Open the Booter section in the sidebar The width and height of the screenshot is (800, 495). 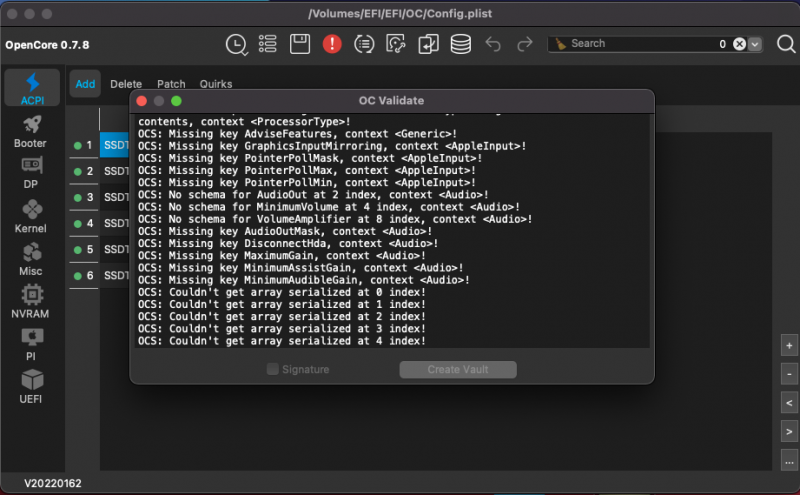30,130
